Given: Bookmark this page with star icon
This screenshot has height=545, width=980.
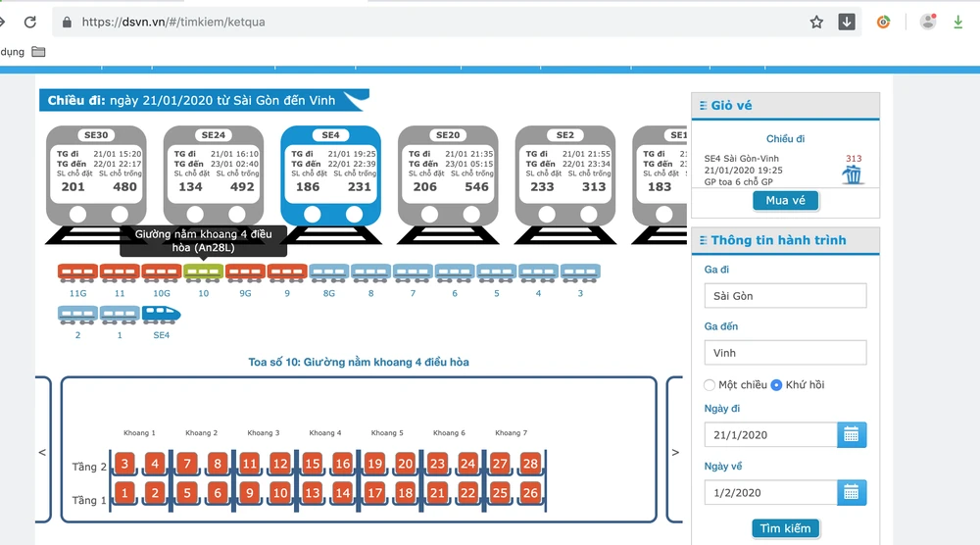Looking at the screenshot, I should click(x=816, y=22).
